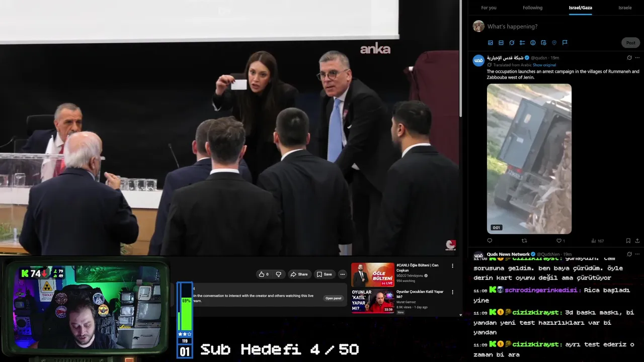Viewport: 644px width, 362px height.
Task: Open menu for Oyunlar Çocukları Katil Yapar video
Action: [452, 292]
